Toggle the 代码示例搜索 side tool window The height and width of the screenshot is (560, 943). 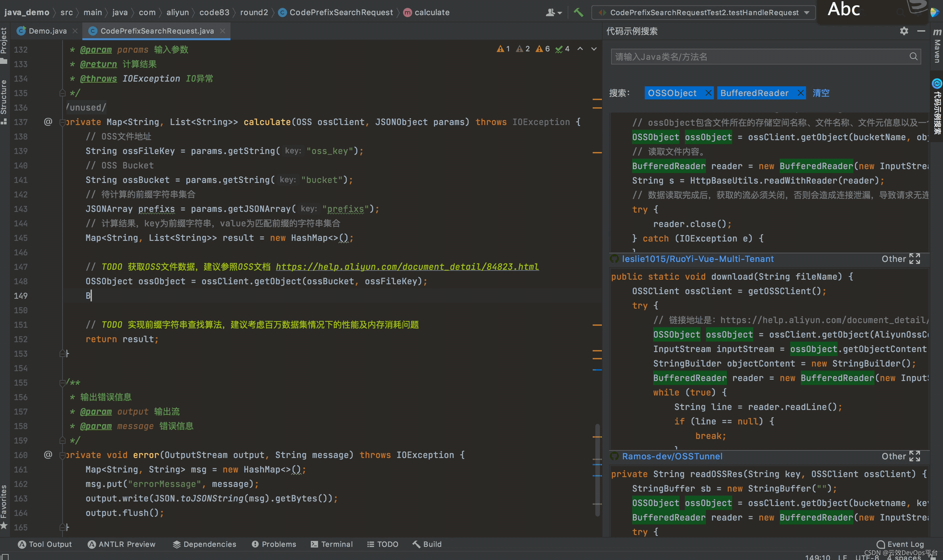(937, 107)
